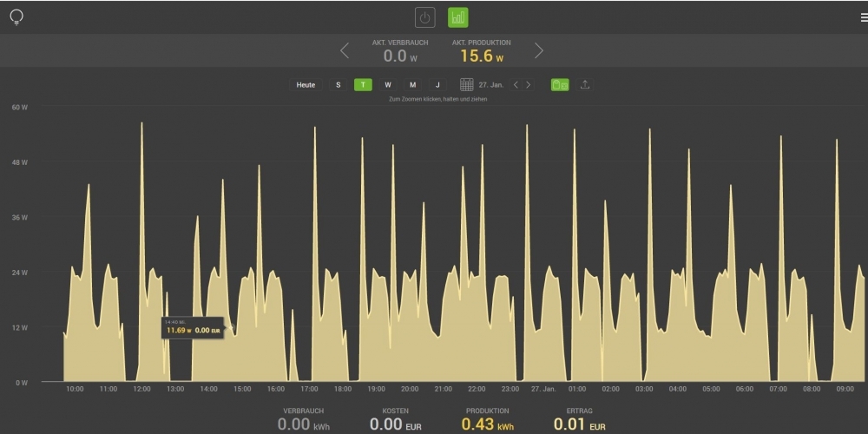This screenshot has width=868, height=434.
Task: Open the calendar date picker
Action: (x=467, y=85)
